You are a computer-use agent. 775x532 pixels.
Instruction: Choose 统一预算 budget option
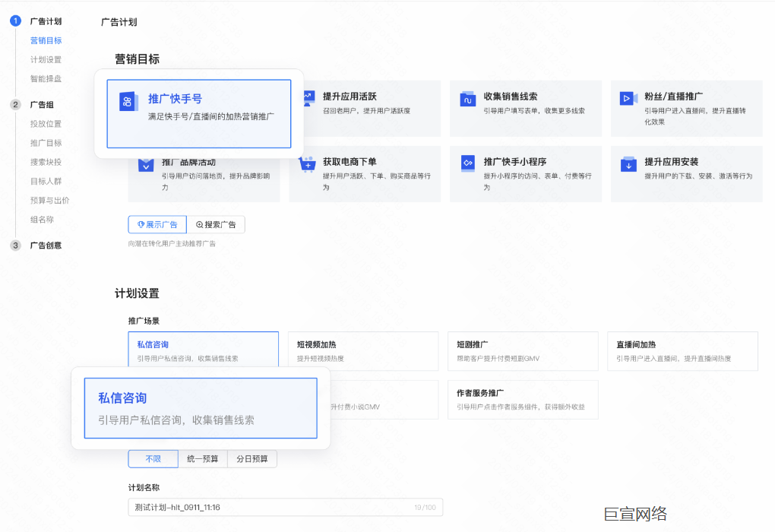203,459
